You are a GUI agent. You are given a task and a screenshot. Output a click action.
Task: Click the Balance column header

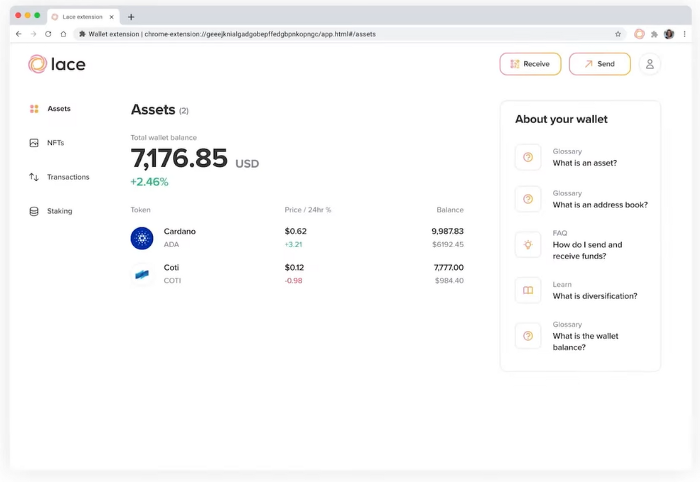click(450, 210)
